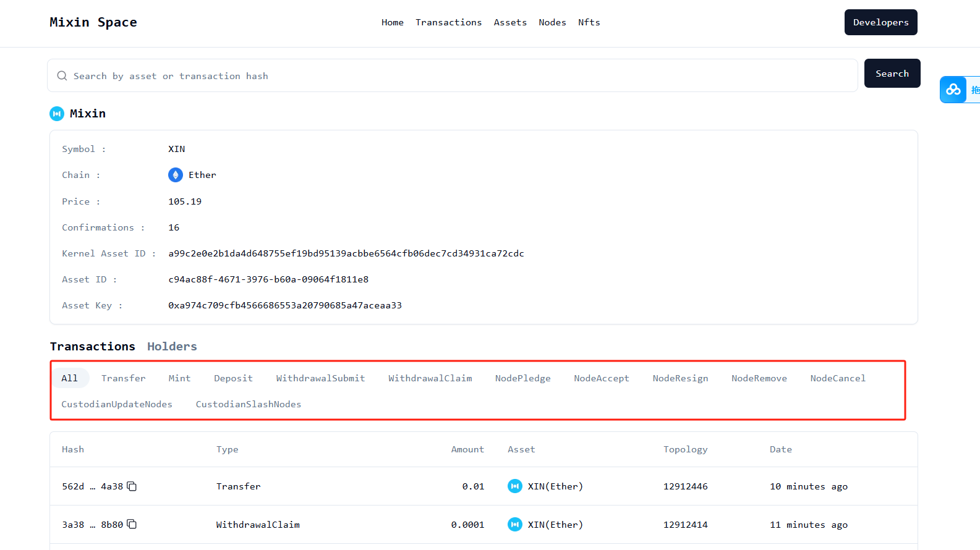This screenshot has height=550, width=980.
Task: Click the Mixin Space site logo
Action: pos(93,22)
